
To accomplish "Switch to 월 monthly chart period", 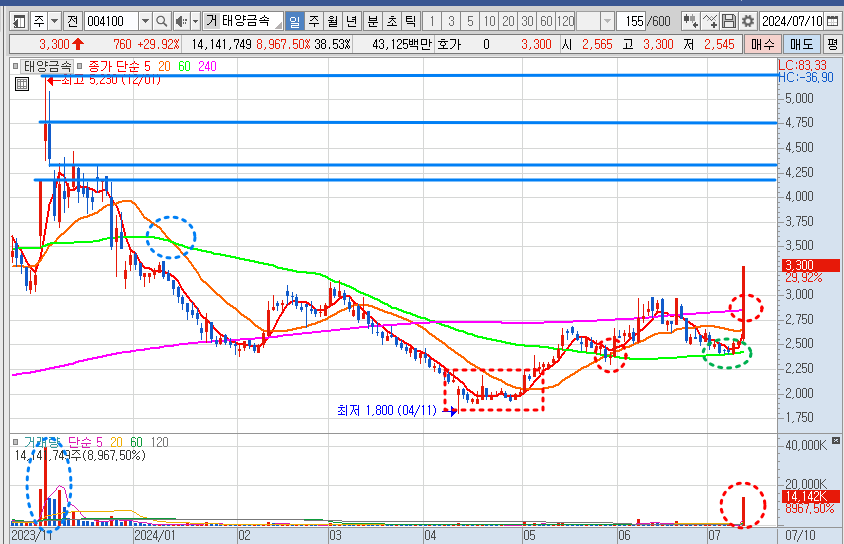I will pyautogui.click(x=333, y=22).
